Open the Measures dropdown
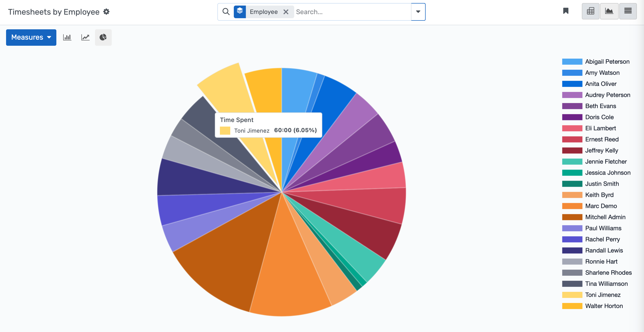Viewport: 644px width, 332px height. coord(31,37)
